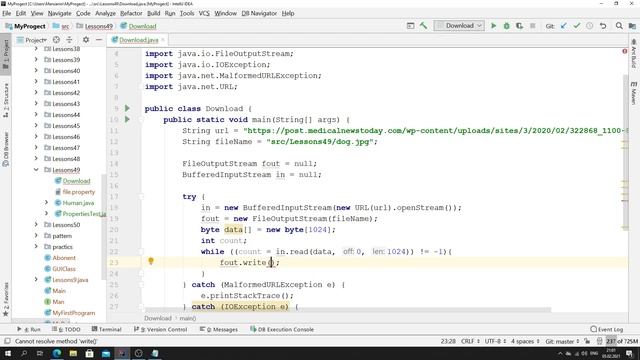Change the UTF-8 file encoding

tap(495, 341)
